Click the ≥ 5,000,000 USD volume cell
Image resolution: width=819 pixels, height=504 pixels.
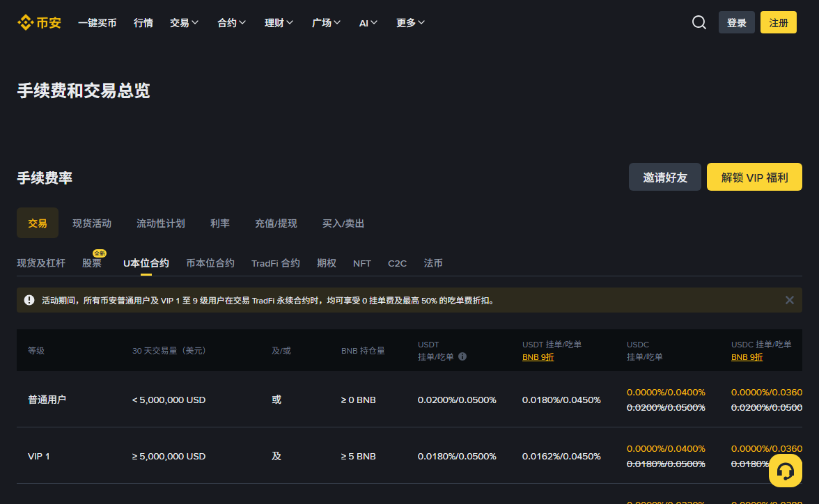point(169,456)
